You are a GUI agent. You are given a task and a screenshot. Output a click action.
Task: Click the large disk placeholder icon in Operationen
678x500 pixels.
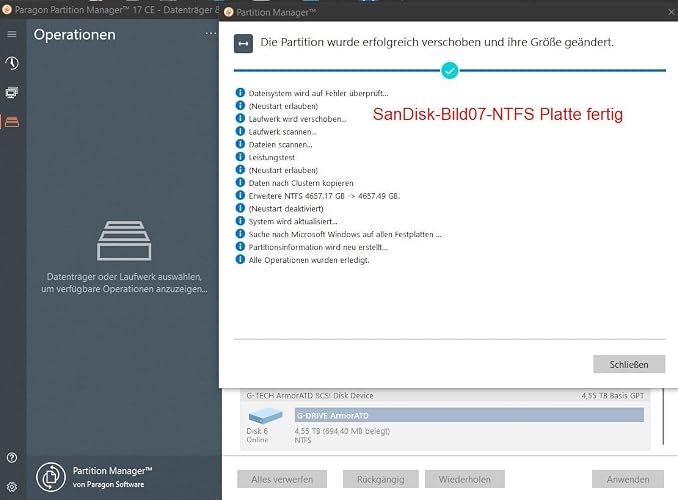point(124,240)
